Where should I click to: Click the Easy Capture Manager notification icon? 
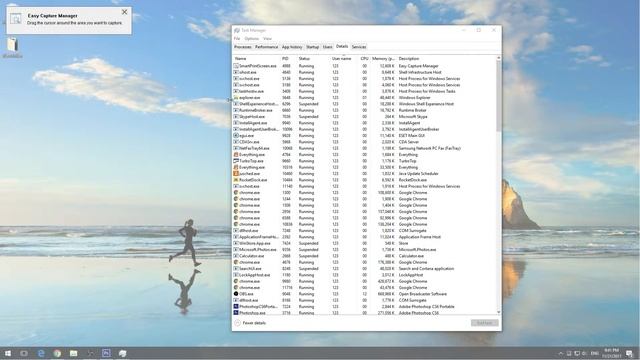(x=16, y=19)
